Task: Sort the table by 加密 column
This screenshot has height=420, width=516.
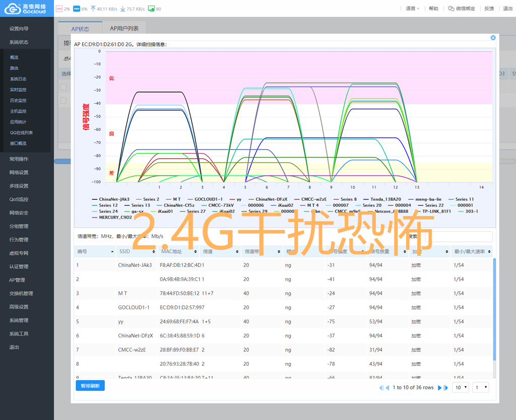Action: click(429, 252)
